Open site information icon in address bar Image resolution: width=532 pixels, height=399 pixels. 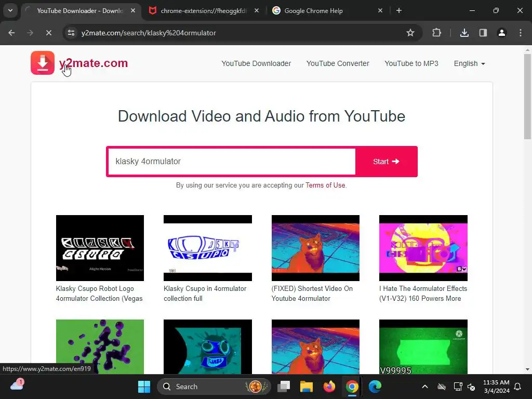point(71,33)
